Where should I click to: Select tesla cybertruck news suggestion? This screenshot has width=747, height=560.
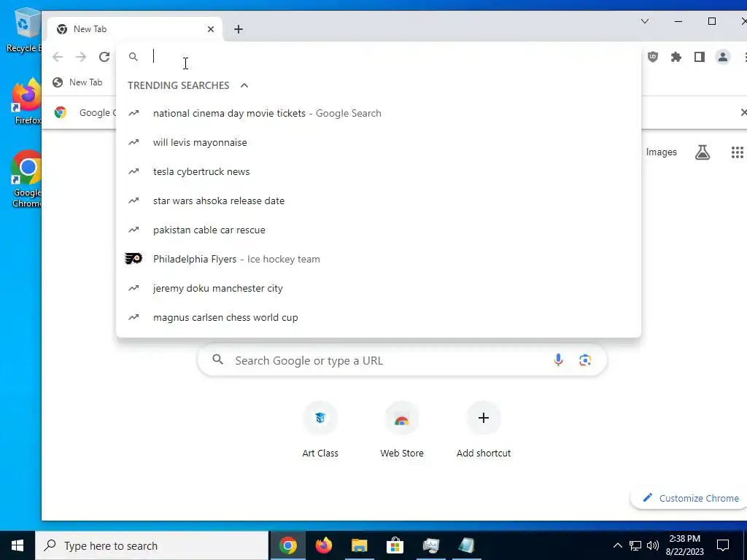coord(379,171)
